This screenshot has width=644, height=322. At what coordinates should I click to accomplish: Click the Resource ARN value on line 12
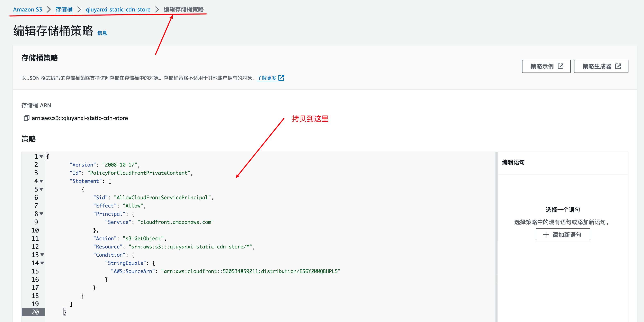click(x=190, y=247)
